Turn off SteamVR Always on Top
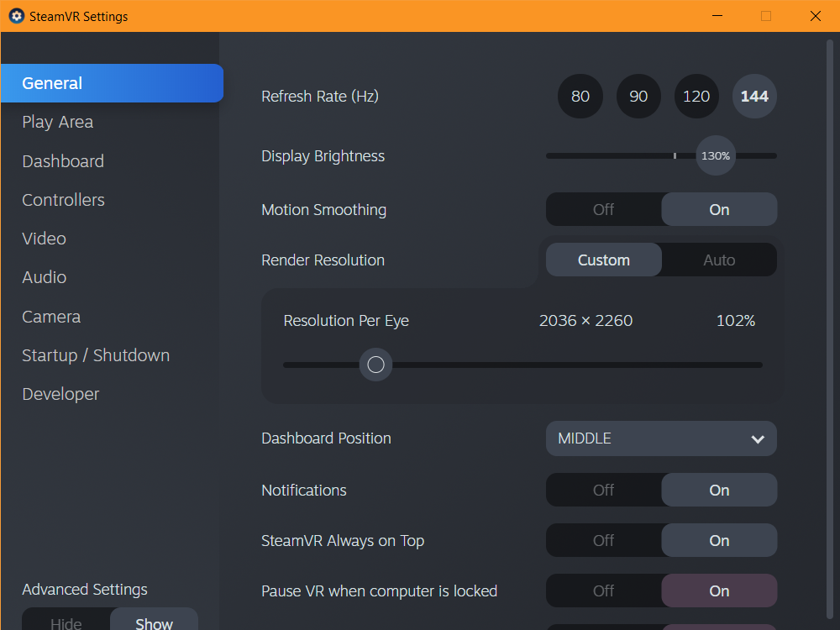The height and width of the screenshot is (630, 840). click(x=604, y=541)
